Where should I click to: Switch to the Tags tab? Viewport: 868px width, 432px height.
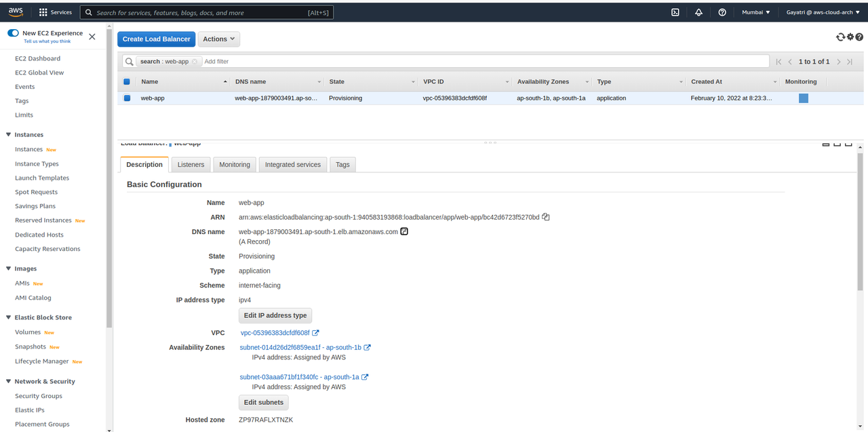(342, 165)
